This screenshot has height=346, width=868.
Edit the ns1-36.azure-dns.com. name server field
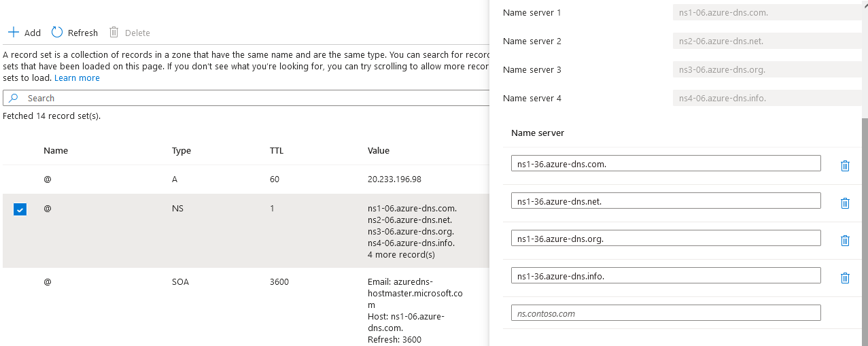(665, 163)
